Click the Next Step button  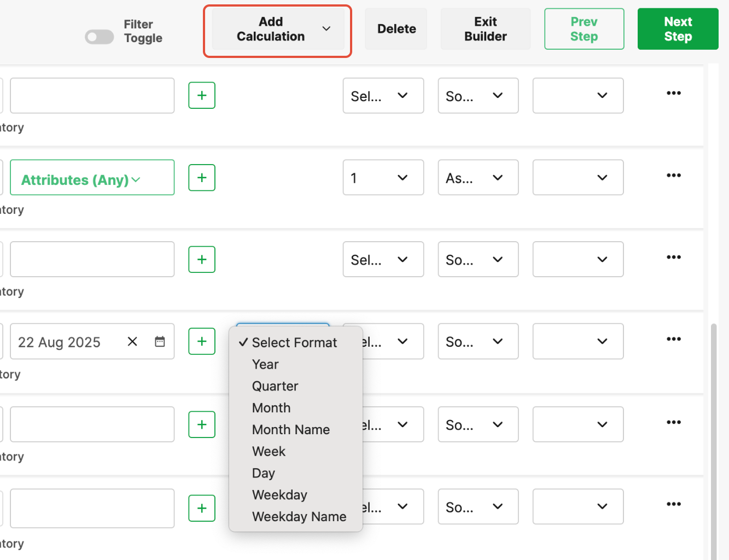point(678,30)
